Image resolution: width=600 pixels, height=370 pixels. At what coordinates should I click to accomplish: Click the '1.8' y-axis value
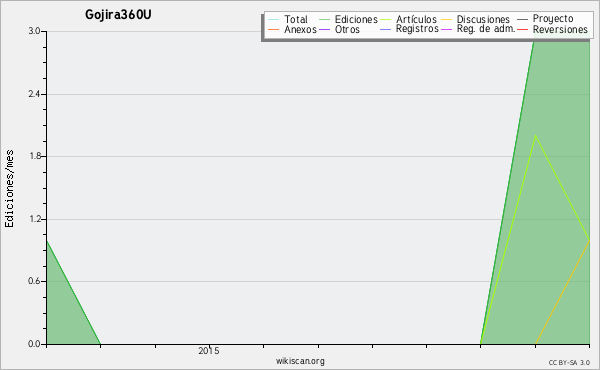tap(34, 156)
